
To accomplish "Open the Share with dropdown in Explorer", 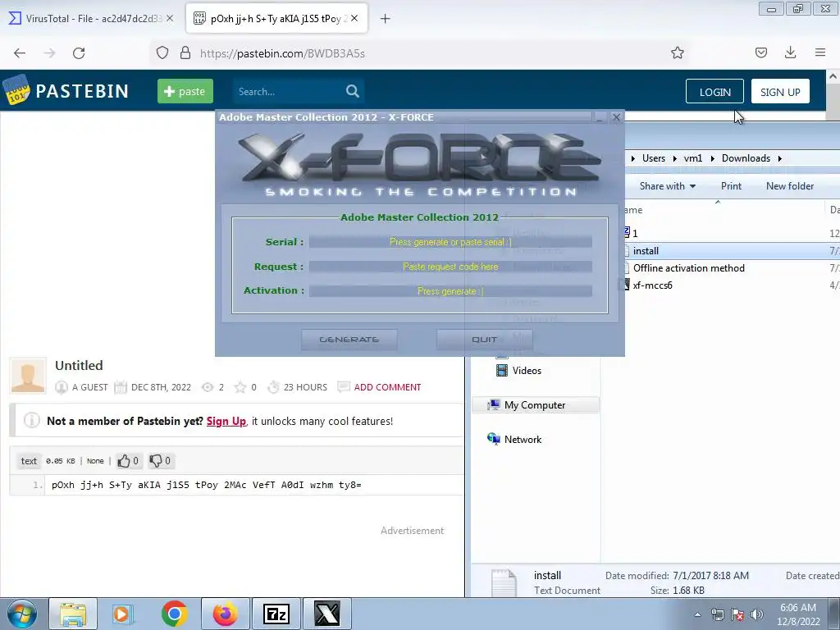I will point(668,186).
